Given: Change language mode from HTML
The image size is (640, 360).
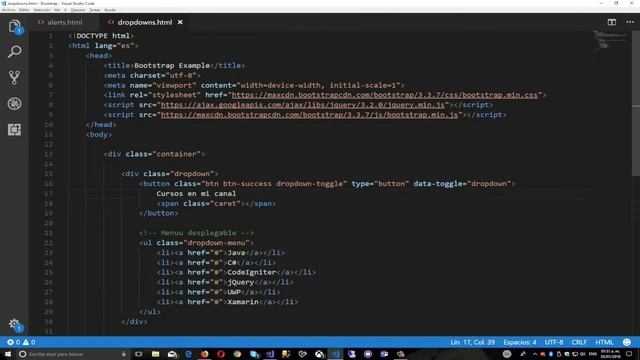Looking at the screenshot, I should (x=604, y=342).
